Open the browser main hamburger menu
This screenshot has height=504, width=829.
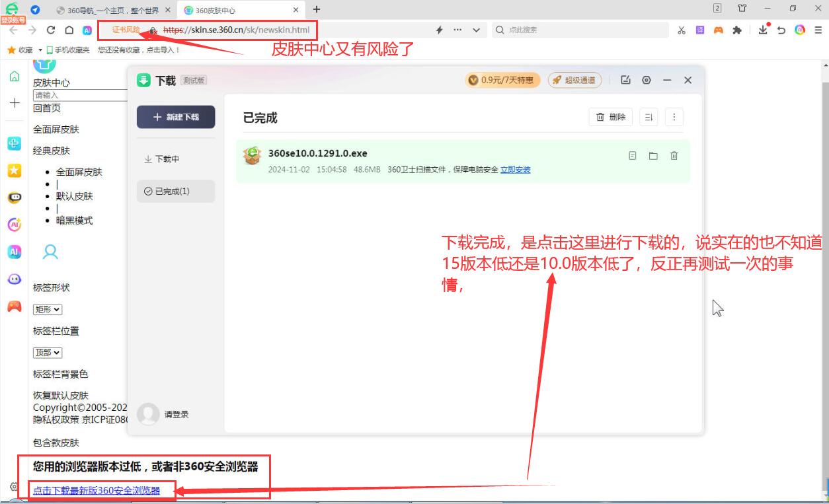click(818, 30)
